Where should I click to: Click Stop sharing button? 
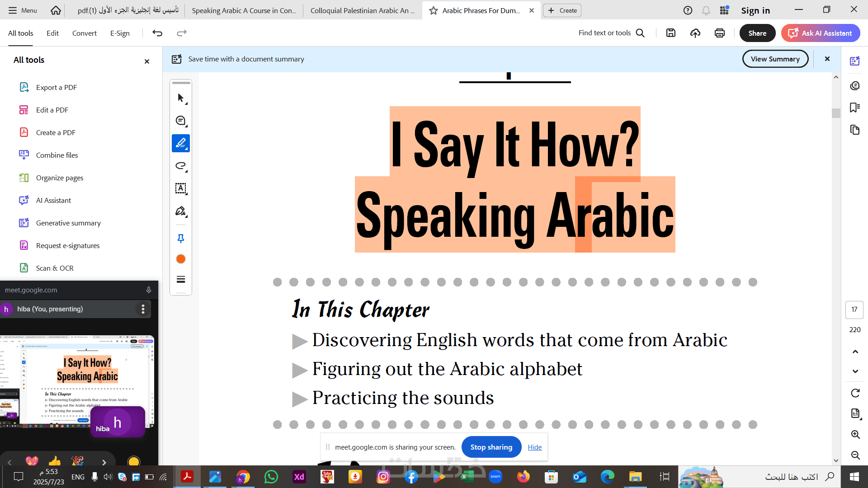pyautogui.click(x=491, y=447)
